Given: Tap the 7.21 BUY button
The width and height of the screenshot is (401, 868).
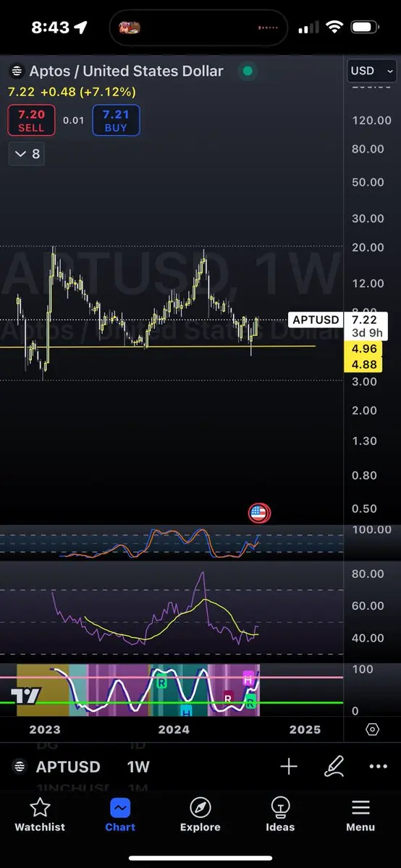Looking at the screenshot, I should (116, 120).
